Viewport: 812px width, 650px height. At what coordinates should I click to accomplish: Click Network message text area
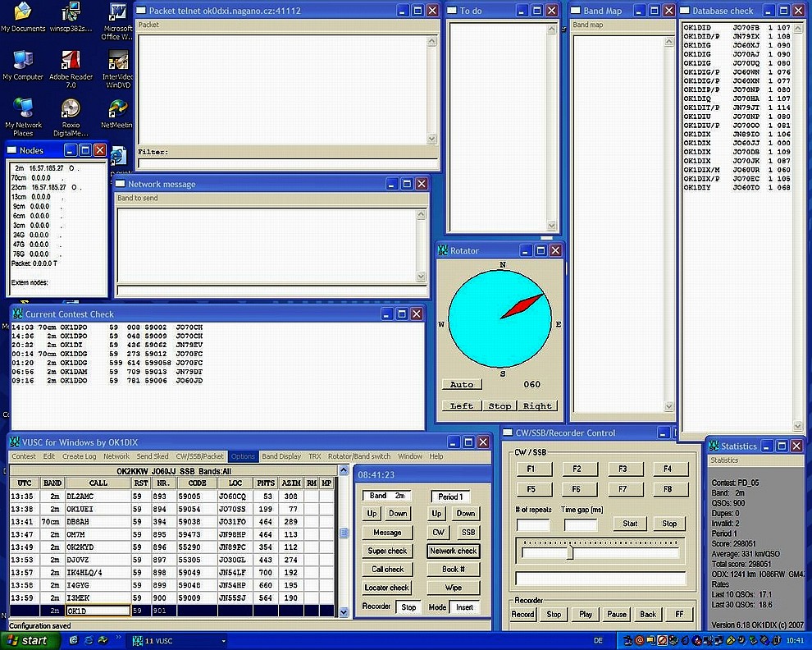pos(267,245)
